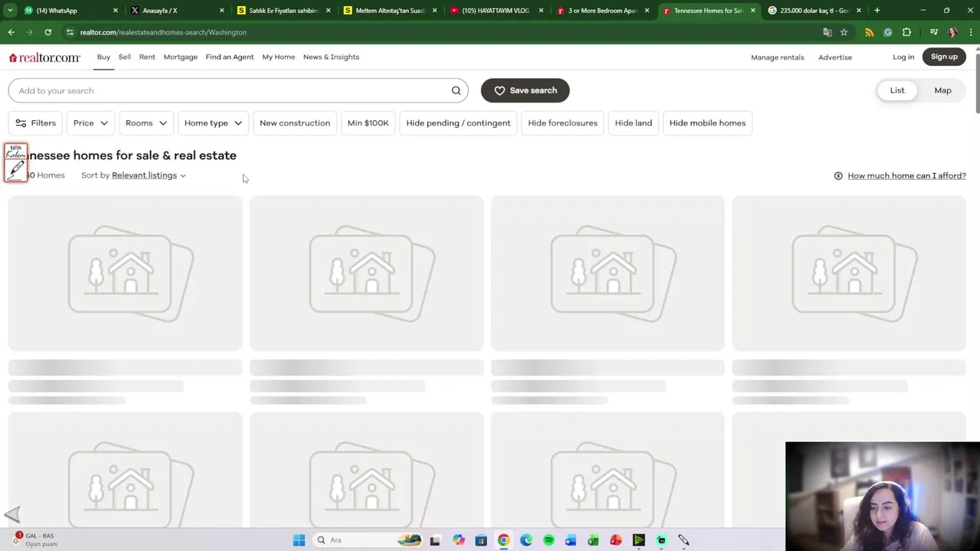Open the Buy menu
Image resolution: width=980 pixels, height=551 pixels.
tap(103, 57)
